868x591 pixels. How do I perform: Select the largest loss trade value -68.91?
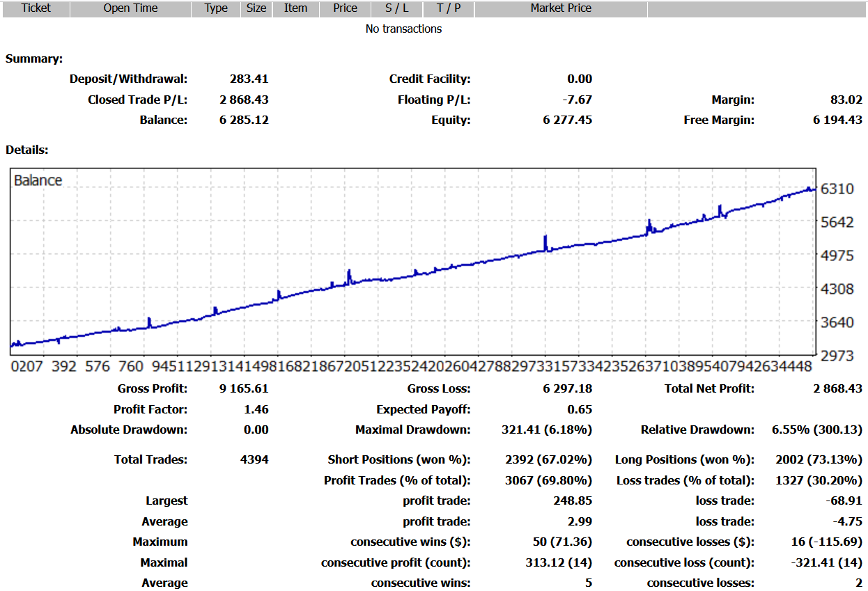click(x=845, y=501)
